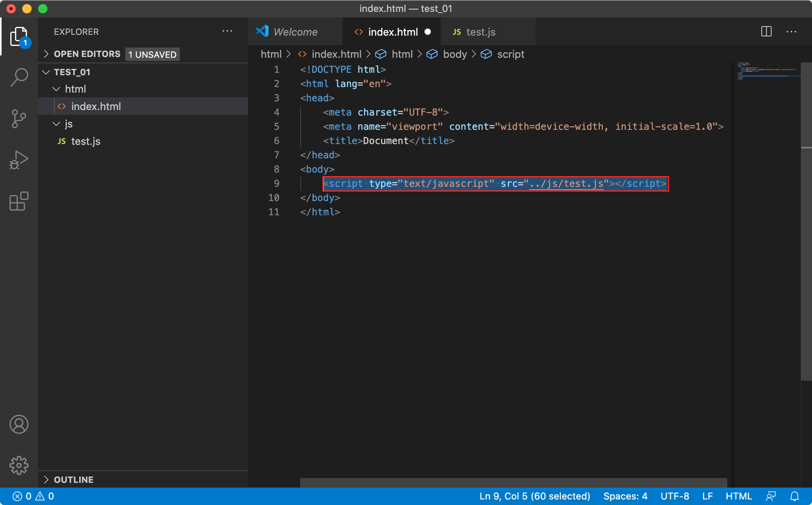The image size is (812, 505).
Task: Open the Extensions view
Action: (19, 201)
